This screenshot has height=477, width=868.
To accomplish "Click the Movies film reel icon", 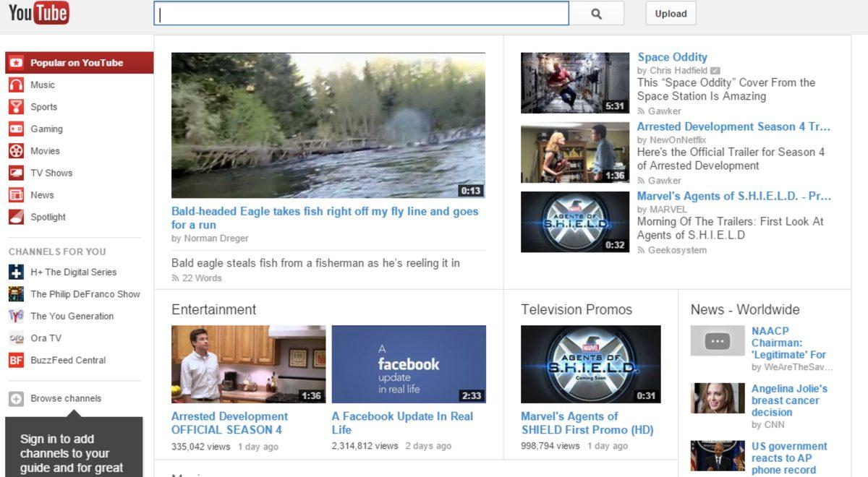I will point(16,151).
